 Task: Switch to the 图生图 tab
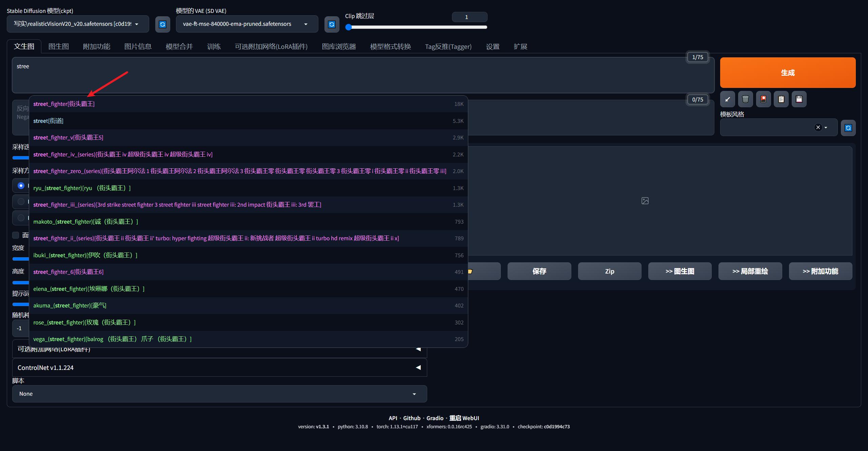point(59,46)
